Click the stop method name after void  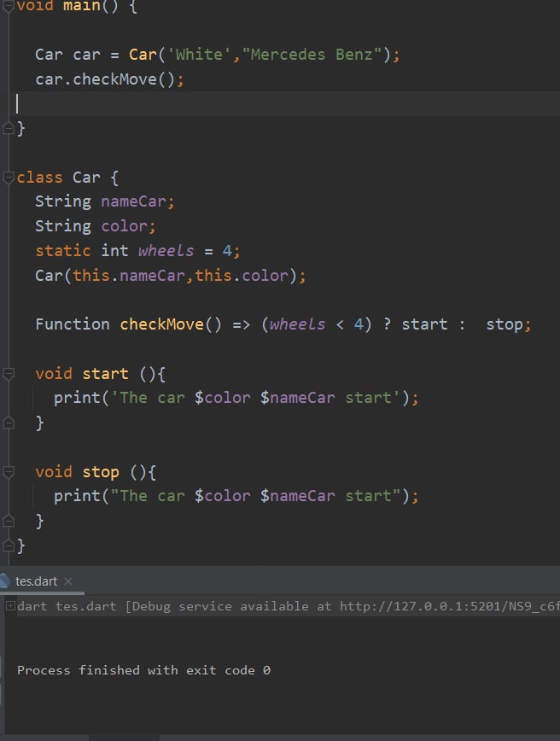(x=101, y=472)
